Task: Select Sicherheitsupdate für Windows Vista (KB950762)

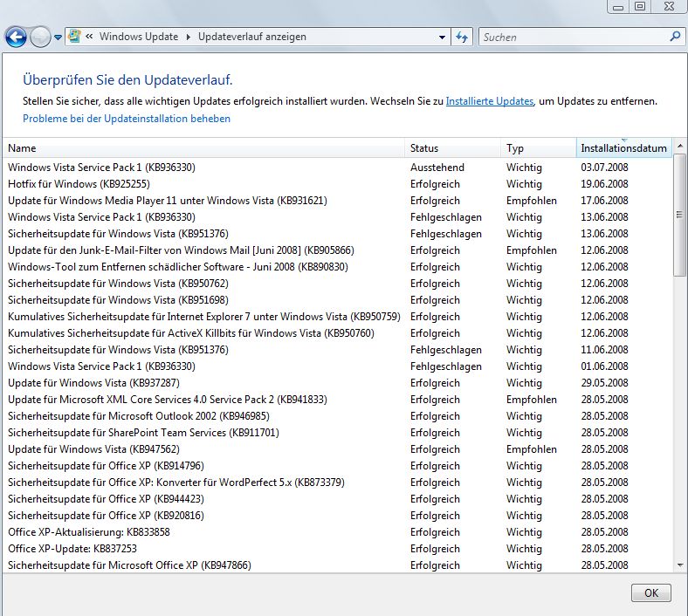Action: click(x=337, y=284)
